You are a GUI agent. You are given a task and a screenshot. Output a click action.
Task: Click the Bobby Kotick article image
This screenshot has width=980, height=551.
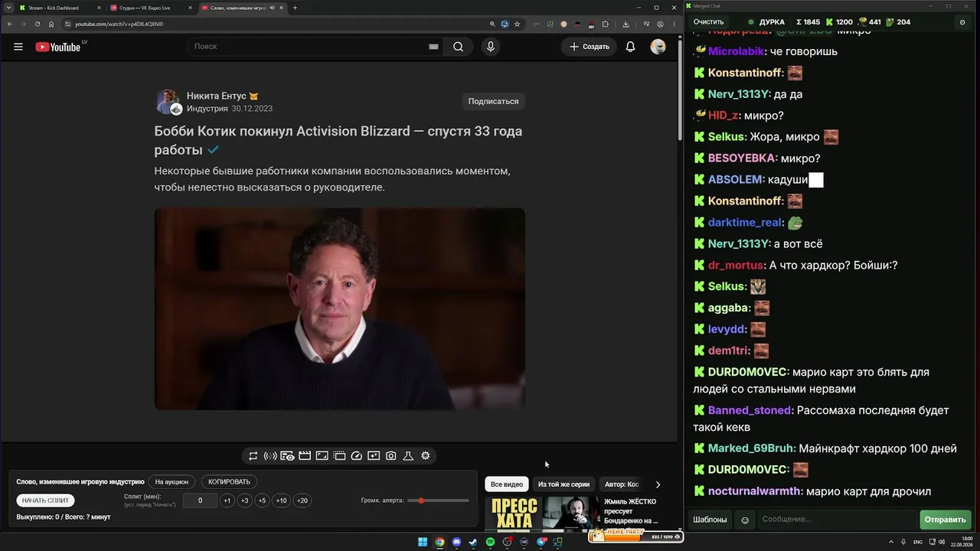point(340,309)
